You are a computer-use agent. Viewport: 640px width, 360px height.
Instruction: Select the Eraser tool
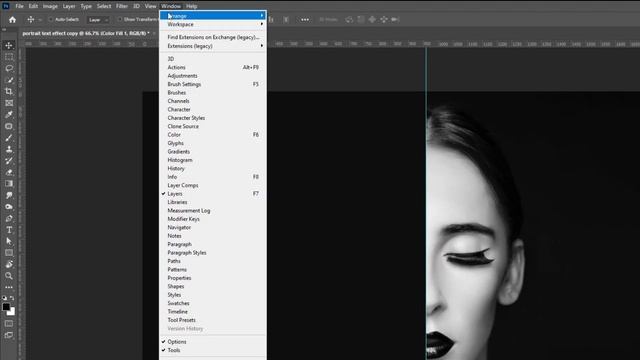pos(9,172)
